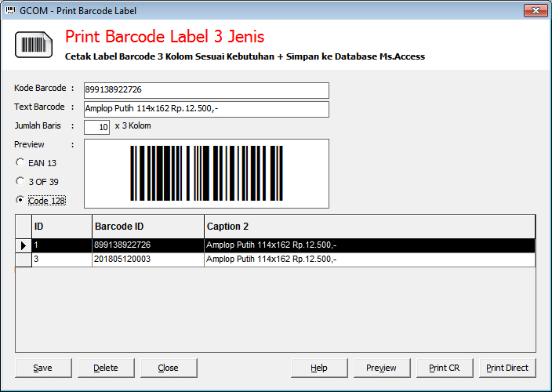Viewport: 552px width, 392px height.
Task: Click the GCOM title bar app icon
Action: (9, 10)
